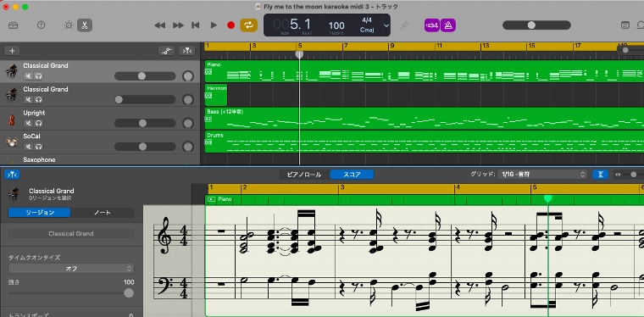Switch to the スコア tab
Screen dimensions: 644x317
coord(352,175)
